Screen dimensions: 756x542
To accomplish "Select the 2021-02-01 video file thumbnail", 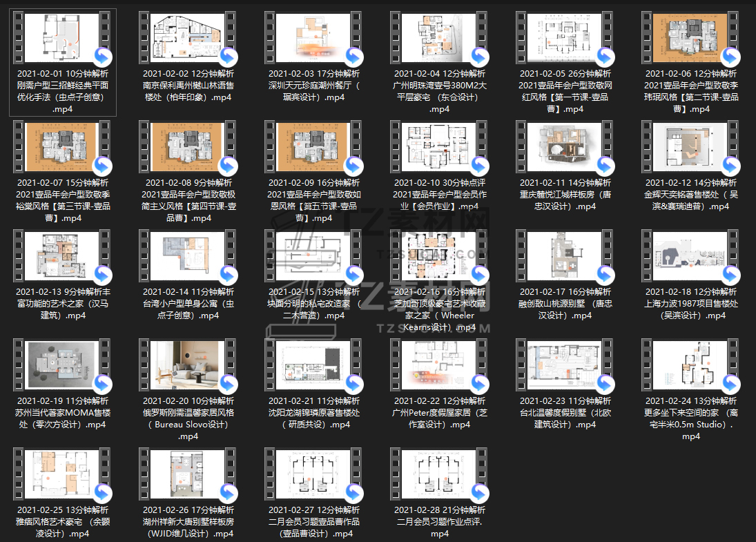I will point(62,37).
